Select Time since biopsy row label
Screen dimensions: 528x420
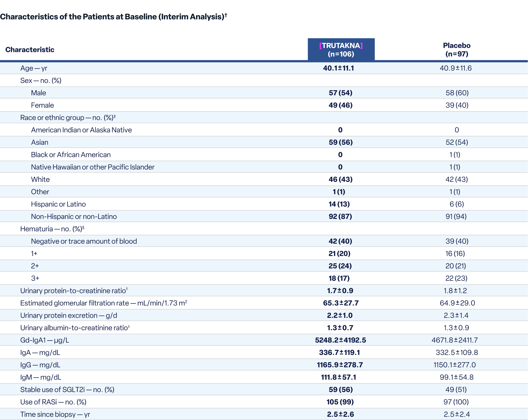55,414
